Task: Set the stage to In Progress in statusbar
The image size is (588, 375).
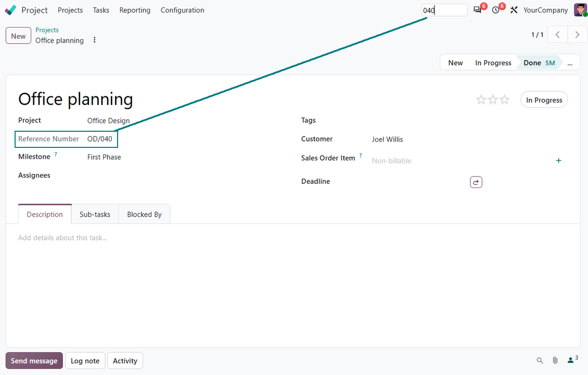Action: pos(493,63)
